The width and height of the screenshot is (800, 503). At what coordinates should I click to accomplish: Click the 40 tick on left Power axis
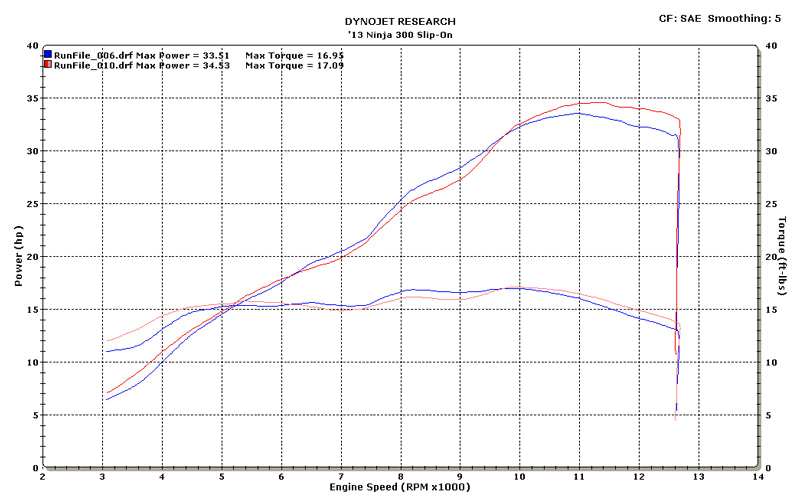pyautogui.click(x=33, y=46)
